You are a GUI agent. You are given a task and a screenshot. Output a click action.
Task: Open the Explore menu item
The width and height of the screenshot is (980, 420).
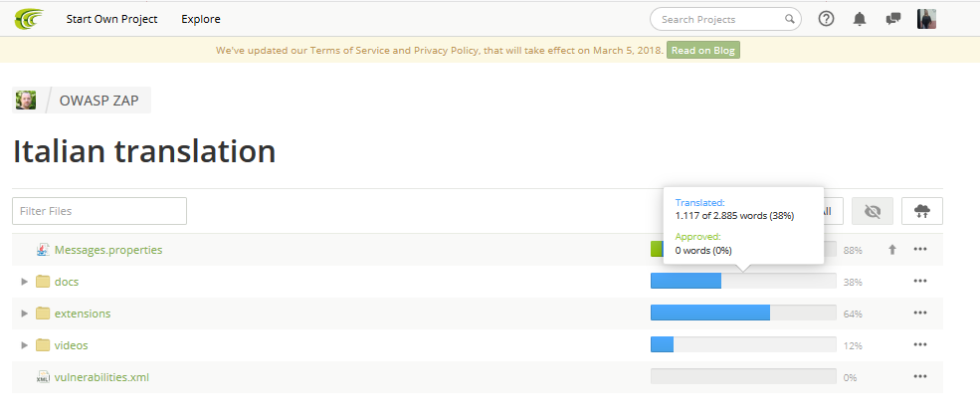click(201, 19)
